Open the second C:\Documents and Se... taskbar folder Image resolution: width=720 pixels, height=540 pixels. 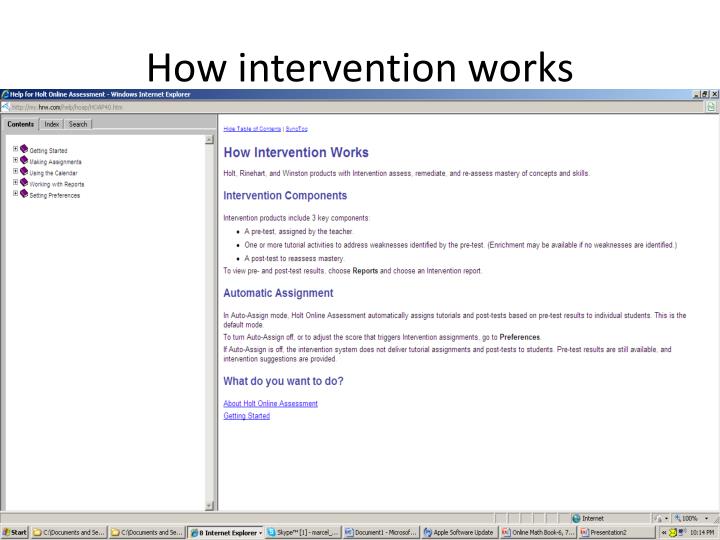pyautogui.click(x=147, y=533)
